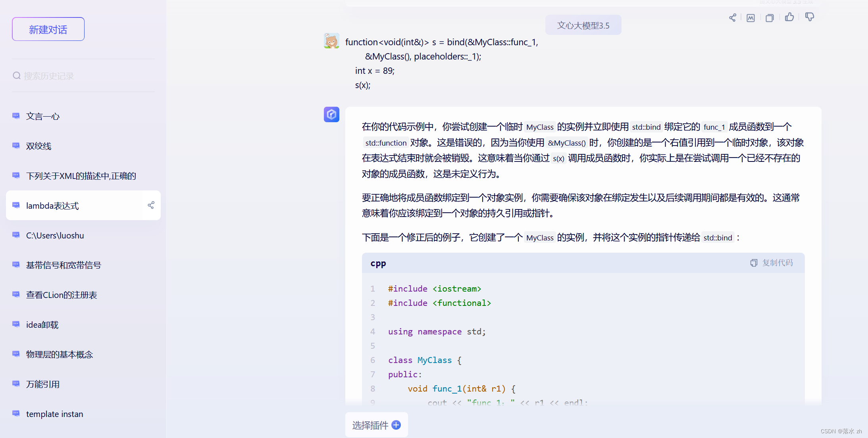Screen dimensions: 868x438
Task: Click the thumbs up icon
Action: pos(789,17)
